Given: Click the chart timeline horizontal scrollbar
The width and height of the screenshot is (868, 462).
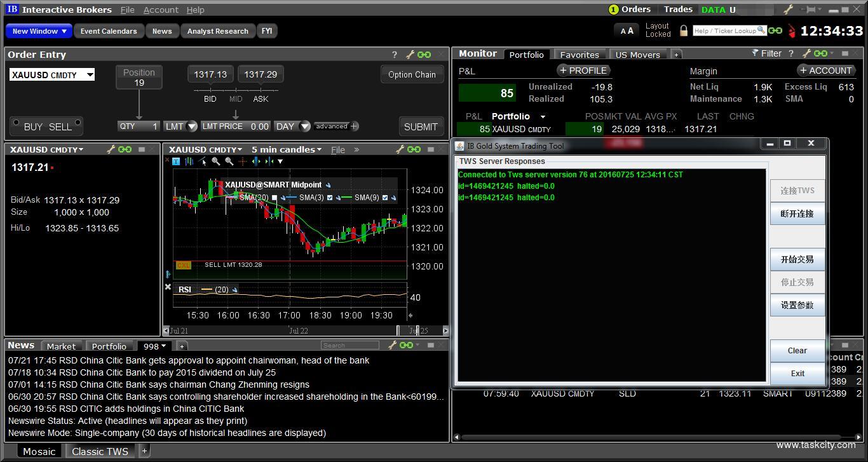Looking at the screenshot, I should [306, 330].
